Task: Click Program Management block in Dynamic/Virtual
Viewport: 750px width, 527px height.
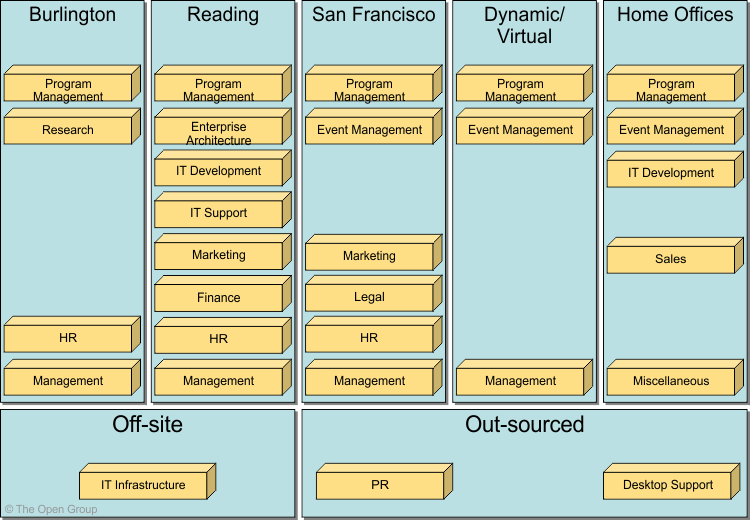Action: tap(524, 83)
